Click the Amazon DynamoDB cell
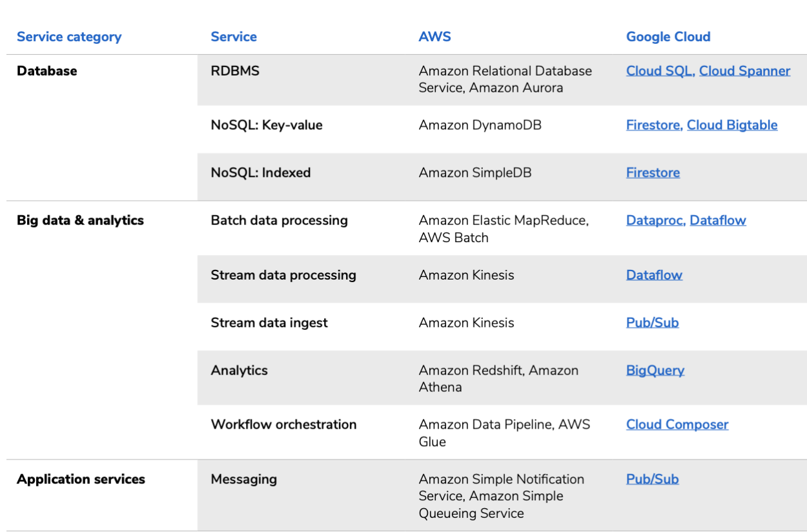 [x=480, y=125]
